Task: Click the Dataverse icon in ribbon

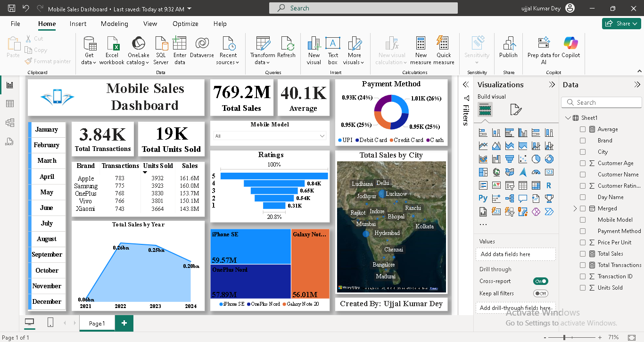Action: click(202, 44)
